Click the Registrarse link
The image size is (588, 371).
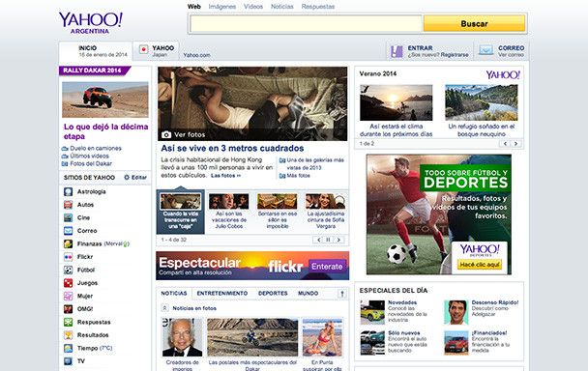click(455, 55)
